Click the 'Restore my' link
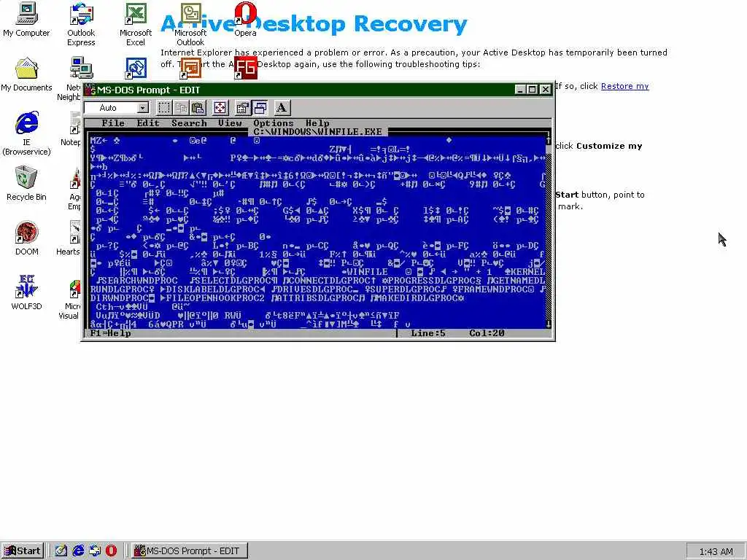Viewport: 747px width, 560px height. [x=624, y=86]
